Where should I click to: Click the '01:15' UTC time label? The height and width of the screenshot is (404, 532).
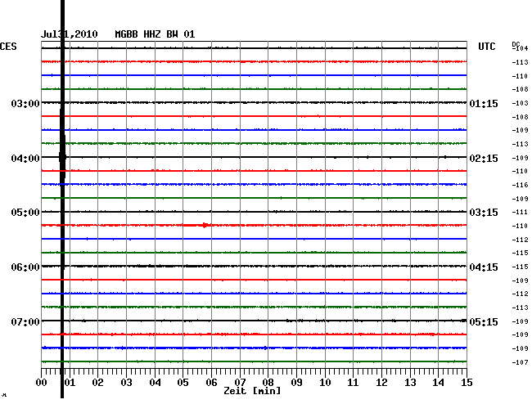[484, 104]
